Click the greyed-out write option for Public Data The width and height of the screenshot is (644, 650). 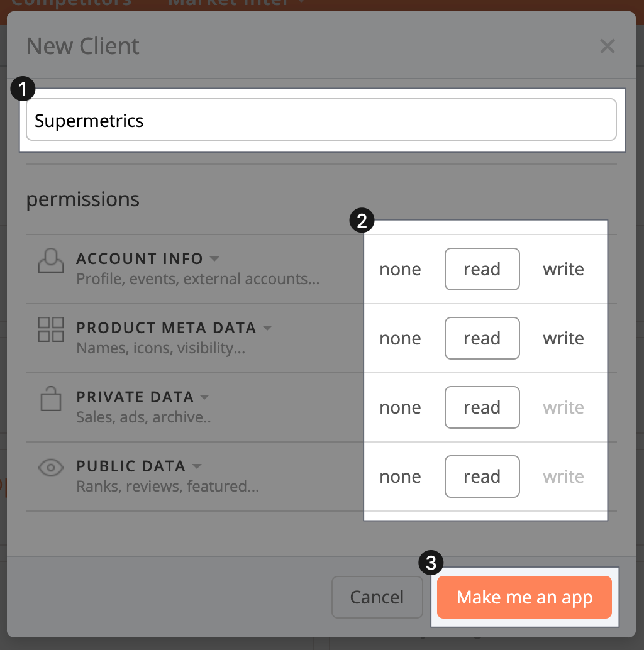[563, 477]
